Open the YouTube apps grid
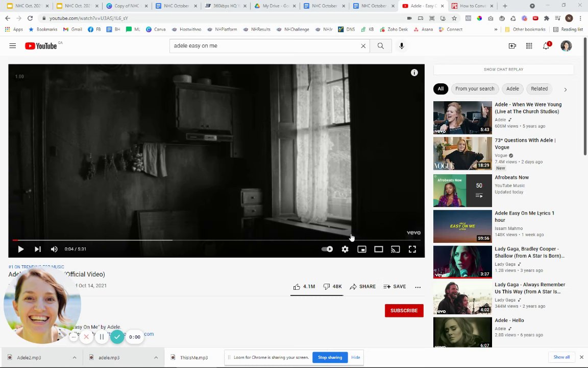588x368 pixels. tap(529, 46)
